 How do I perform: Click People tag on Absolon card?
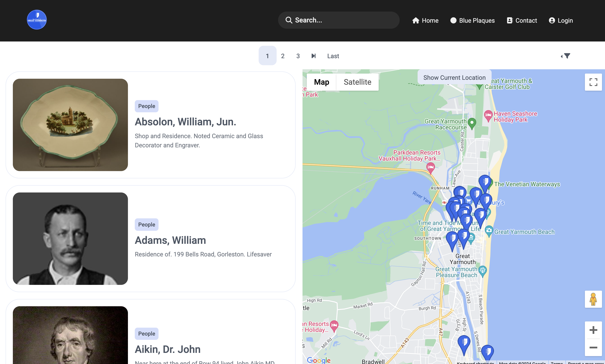click(x=147, y=106)
